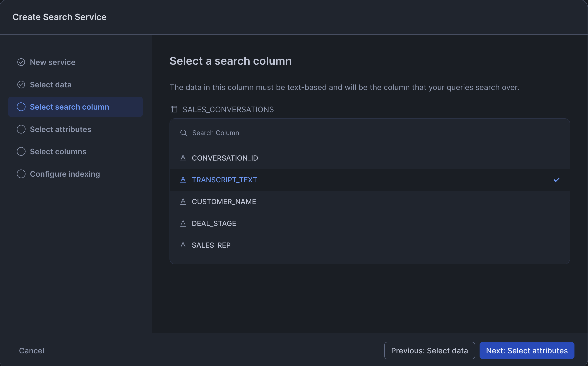Select the Configure indexing step circle
The image size is (588, 366).
[x=21, y=174]
